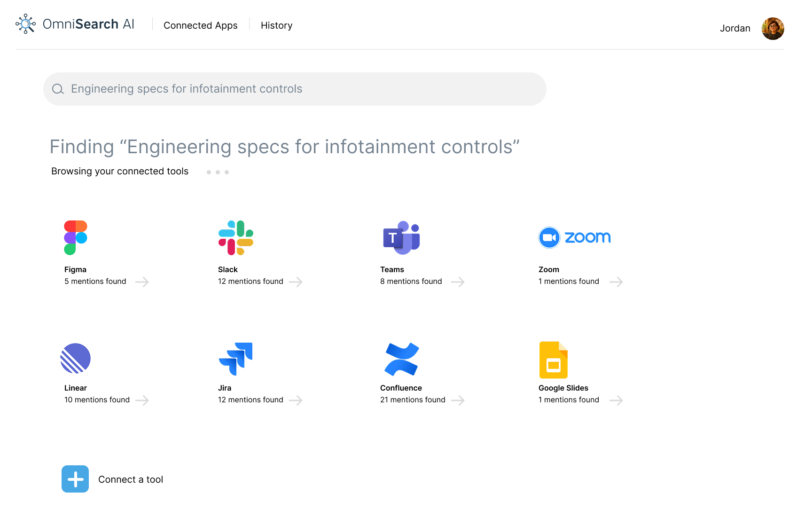The image size is (812, 525).
Task: Open the Figma app icon
Action: (x=76, y=238)
